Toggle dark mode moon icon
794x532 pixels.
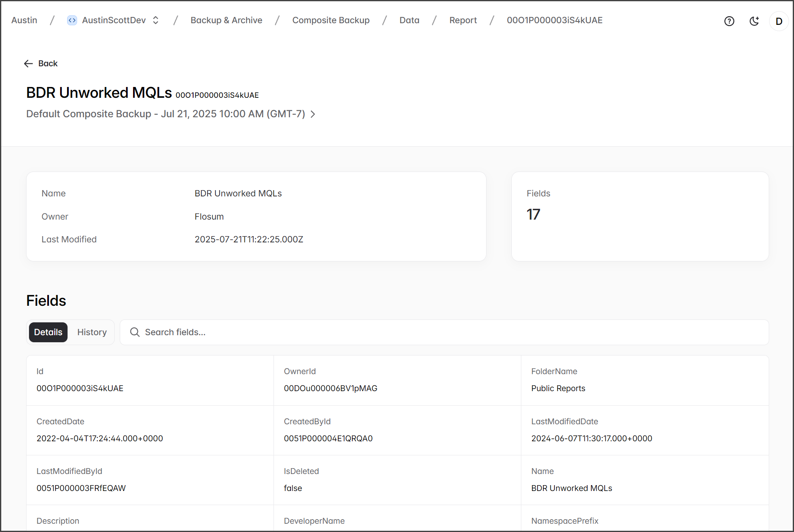pos(754,21)
